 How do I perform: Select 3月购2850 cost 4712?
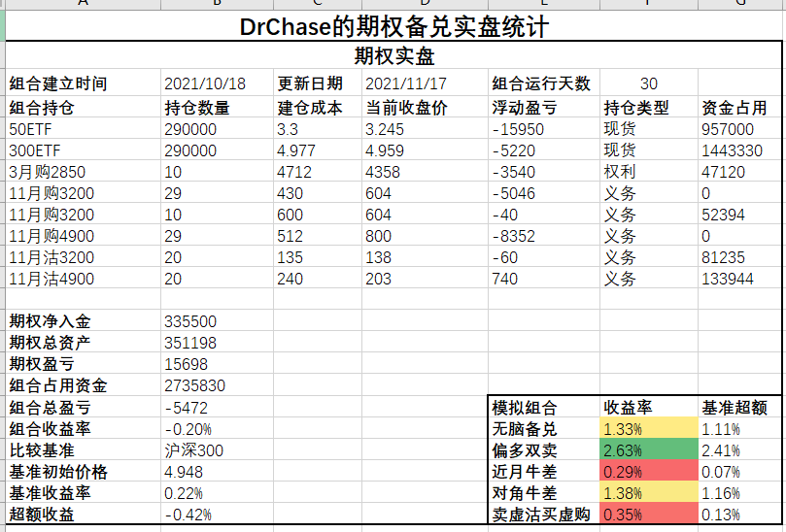pos(318,172)
